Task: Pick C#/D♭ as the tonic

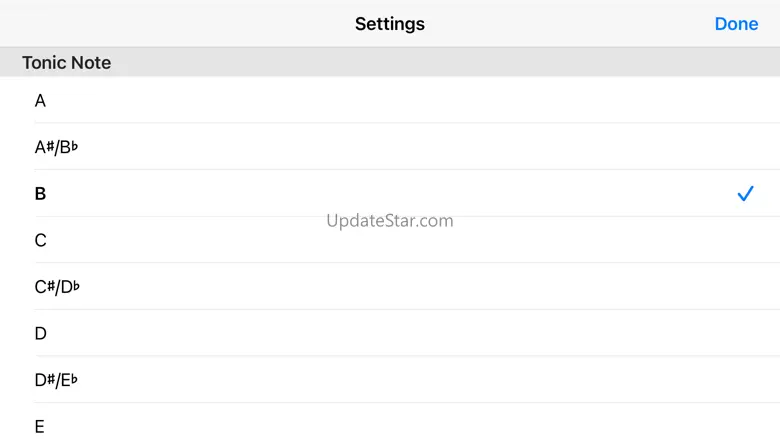Action: click(390, 286)
